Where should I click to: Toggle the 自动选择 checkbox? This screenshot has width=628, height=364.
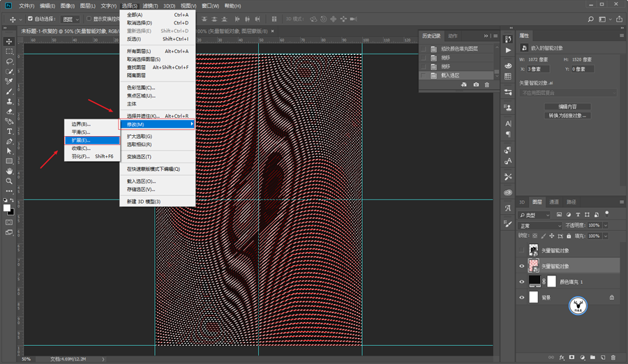30,20
